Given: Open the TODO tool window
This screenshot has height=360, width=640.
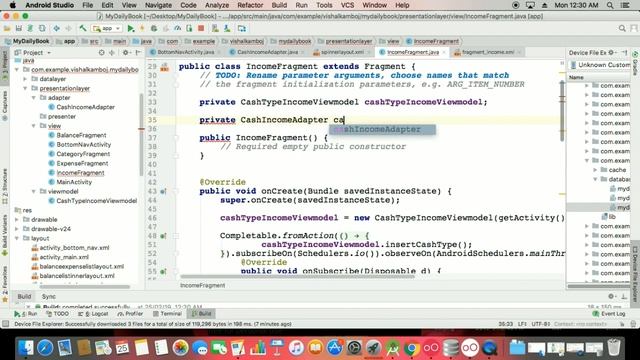Looking at the screenshot, I should pos(57,313).
